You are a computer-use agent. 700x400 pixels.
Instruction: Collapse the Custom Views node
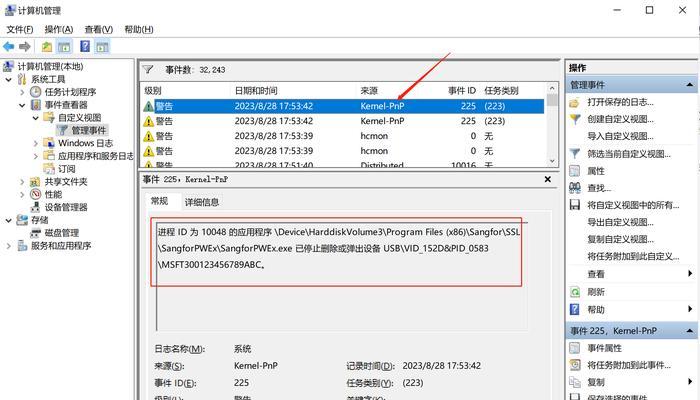click(x=35, y=118)
